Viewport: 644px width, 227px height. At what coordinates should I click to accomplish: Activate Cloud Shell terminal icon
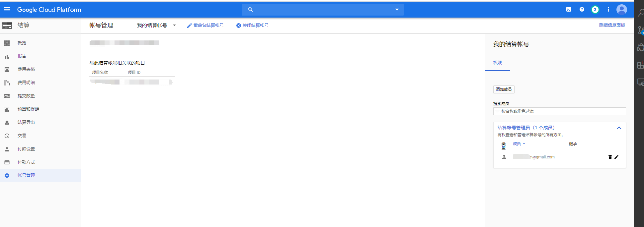pyautogui.click(x=569, y=10)
